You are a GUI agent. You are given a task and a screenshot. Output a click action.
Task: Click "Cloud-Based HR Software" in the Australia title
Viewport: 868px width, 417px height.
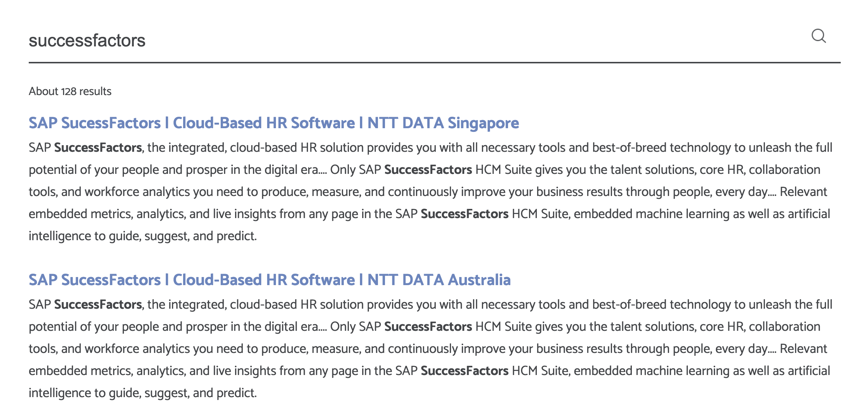[x=264, y=280]
